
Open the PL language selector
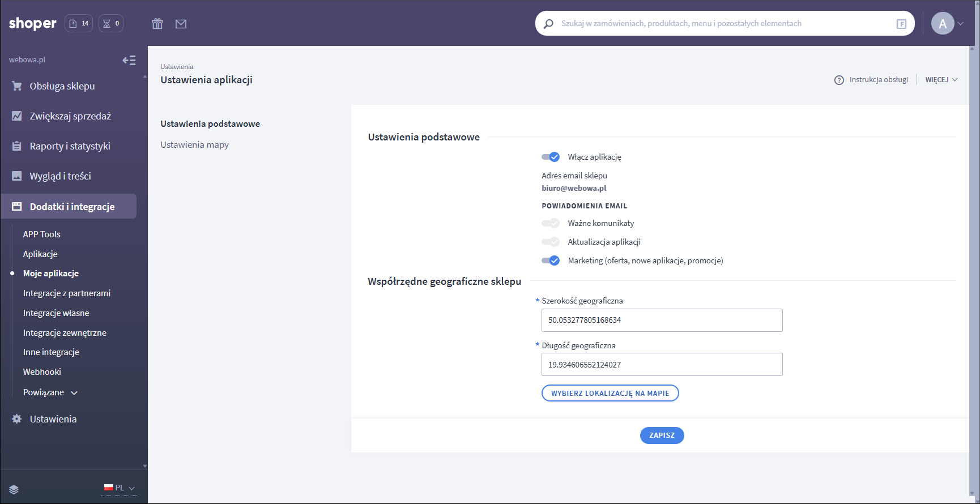pyautogui.click(x=120, y=488)
